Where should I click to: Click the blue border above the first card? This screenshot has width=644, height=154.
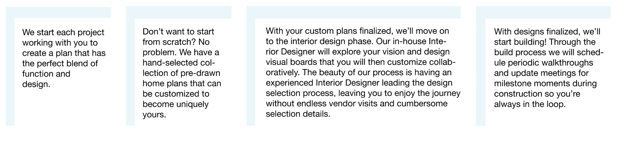[58, 12]
